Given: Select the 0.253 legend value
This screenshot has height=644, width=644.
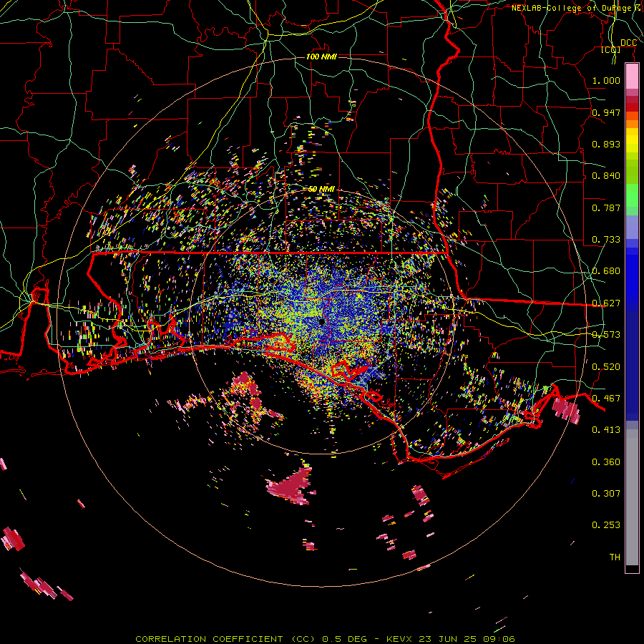Looking at the screenshot, I should (606, 525).
